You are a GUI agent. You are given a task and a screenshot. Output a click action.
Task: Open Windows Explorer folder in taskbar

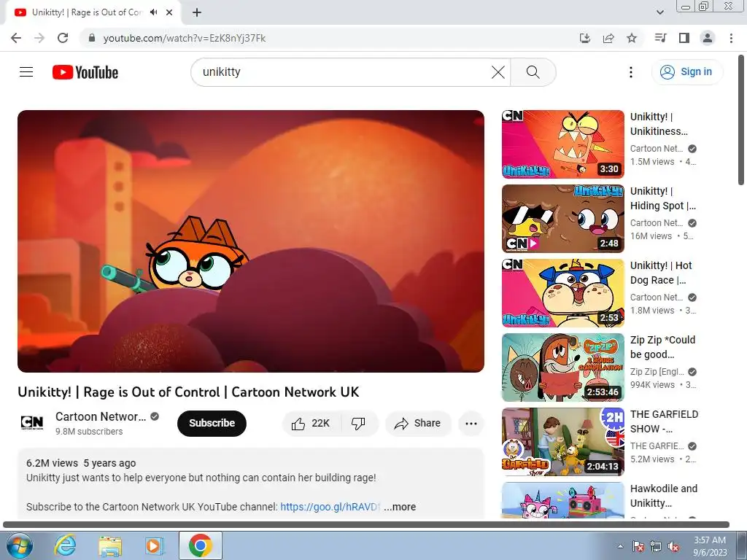[110, 545]
